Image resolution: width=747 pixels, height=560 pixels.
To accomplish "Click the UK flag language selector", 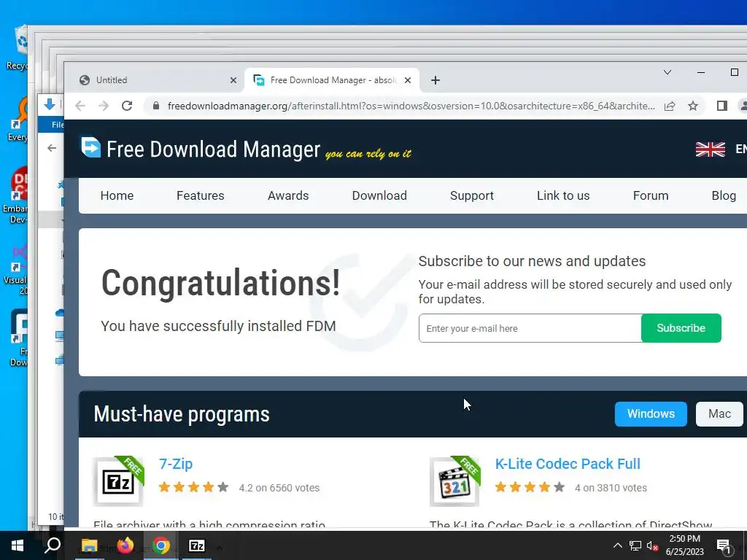I will point(710,149).
